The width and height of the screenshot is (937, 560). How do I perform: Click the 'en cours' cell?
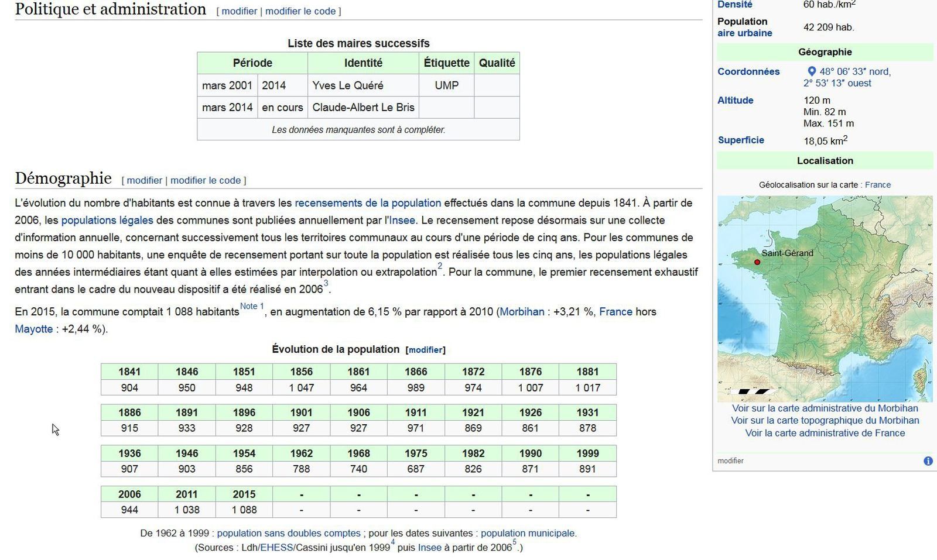point(282,108)
